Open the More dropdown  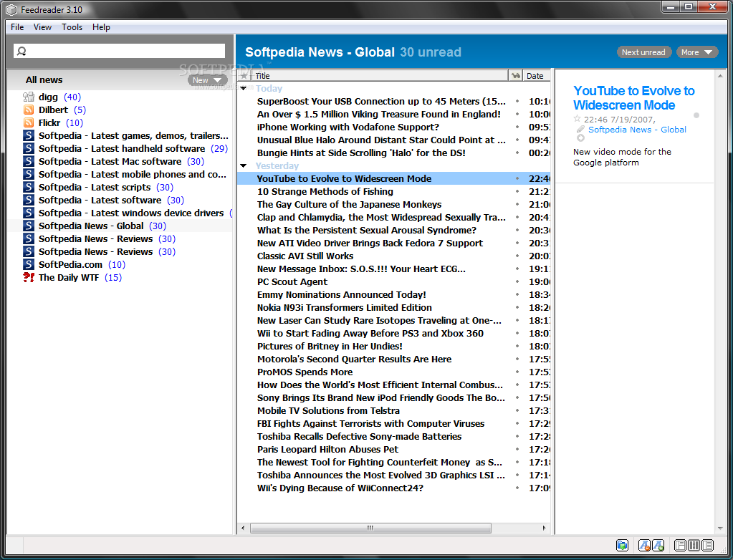[x=696, y=52]
